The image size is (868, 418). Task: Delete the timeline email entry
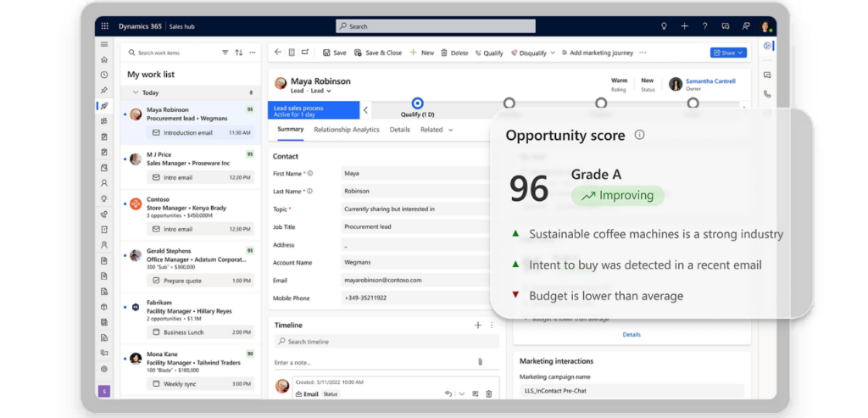click(489, 393)
